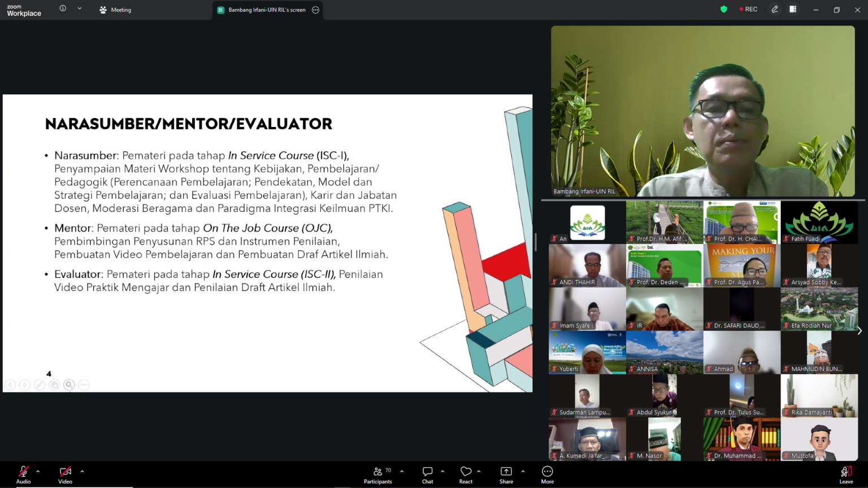Select the Rika Damayanti video thumbnail
This screenshot has height=488, width=868.
(819, 395)
